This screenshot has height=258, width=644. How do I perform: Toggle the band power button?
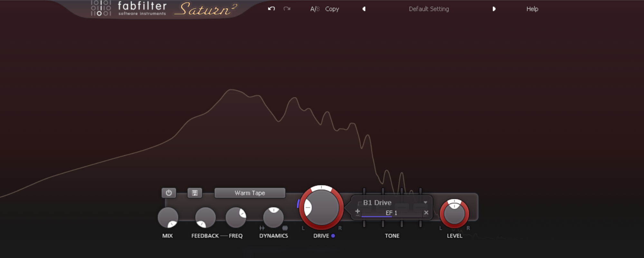tap(169, 193)
